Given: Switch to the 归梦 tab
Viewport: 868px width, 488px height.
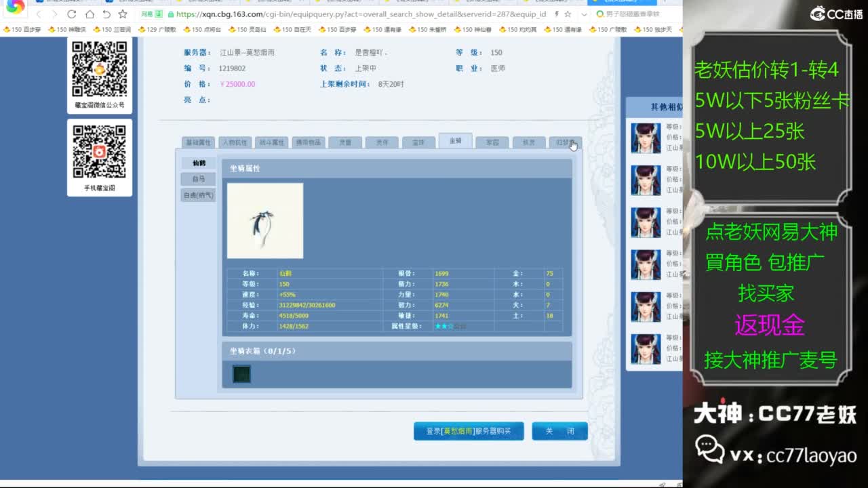Looking at the screenshot, I should [x=566, y=142].
